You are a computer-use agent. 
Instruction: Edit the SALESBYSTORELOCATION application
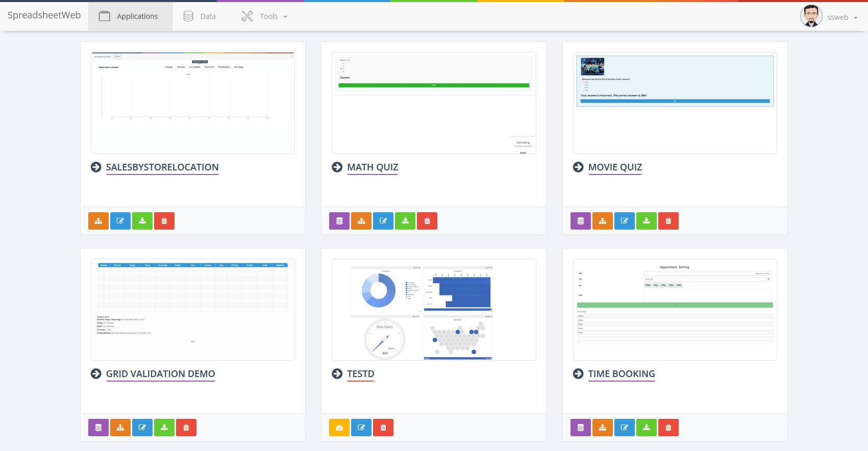coord(120,221)
